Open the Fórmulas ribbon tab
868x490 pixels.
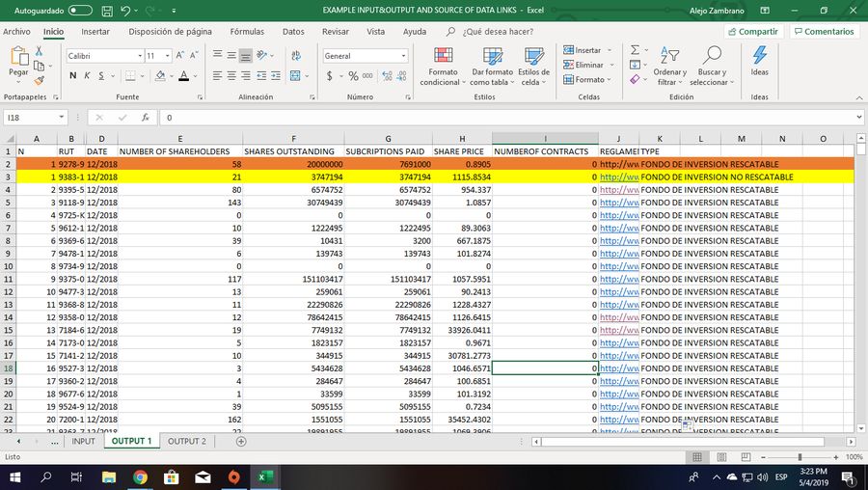(247, 32)
